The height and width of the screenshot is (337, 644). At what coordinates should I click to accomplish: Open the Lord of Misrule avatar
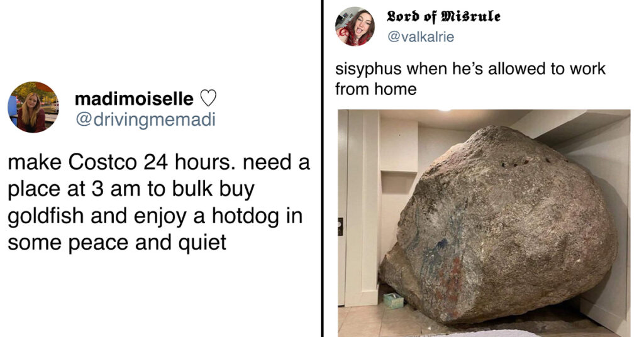355,26
